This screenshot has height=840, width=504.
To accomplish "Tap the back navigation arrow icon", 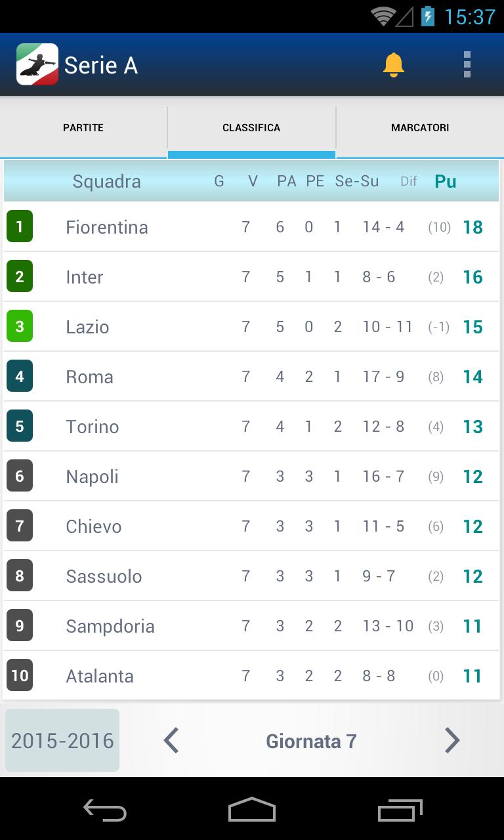I will (105, 810).
